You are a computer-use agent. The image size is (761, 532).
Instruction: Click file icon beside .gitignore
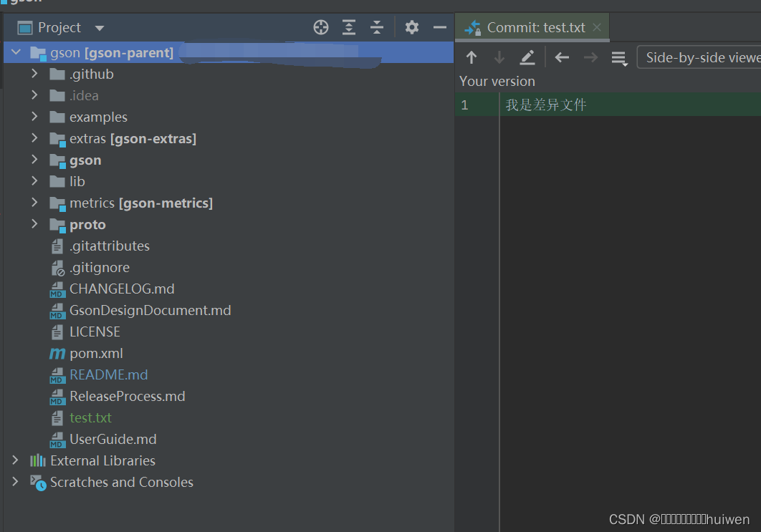tap(58, 268)
